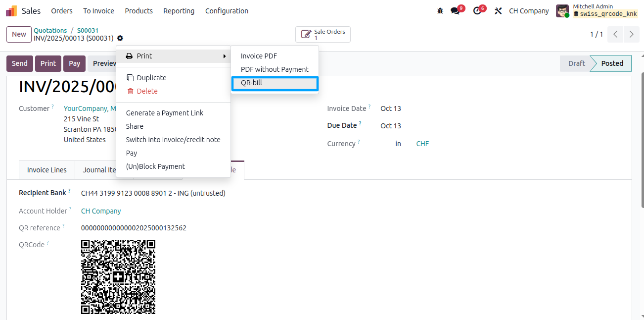Click the Send button
Screen dimensions: 644x320
[x=20, y=63]
